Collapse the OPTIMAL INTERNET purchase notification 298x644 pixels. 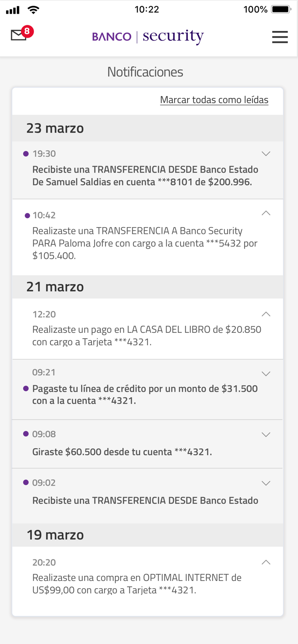pos(266,562)
